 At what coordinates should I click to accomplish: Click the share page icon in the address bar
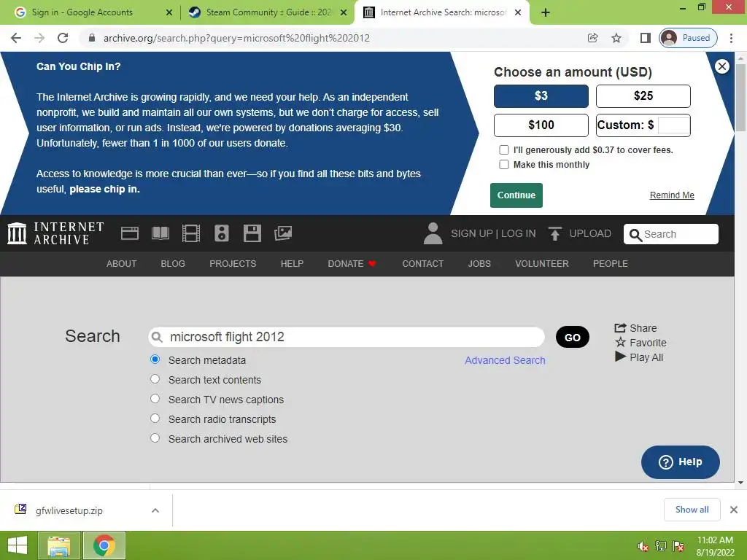click(592, 38)
